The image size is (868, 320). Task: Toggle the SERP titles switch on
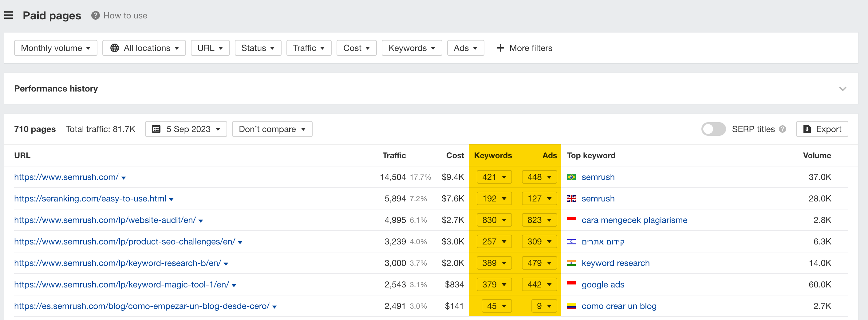pos(713,129)
